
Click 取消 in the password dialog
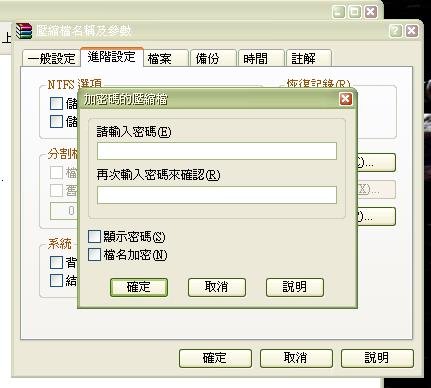coord(217,287)
